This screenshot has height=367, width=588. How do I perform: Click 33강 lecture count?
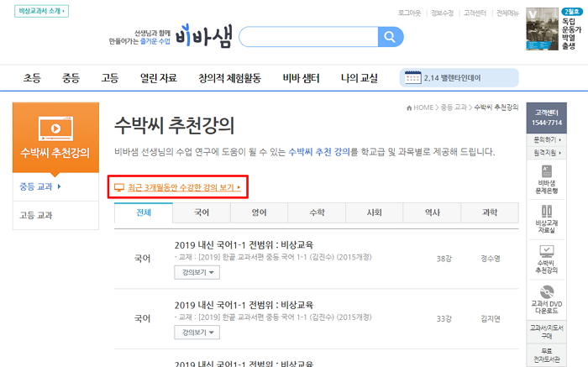coord(444,318)
